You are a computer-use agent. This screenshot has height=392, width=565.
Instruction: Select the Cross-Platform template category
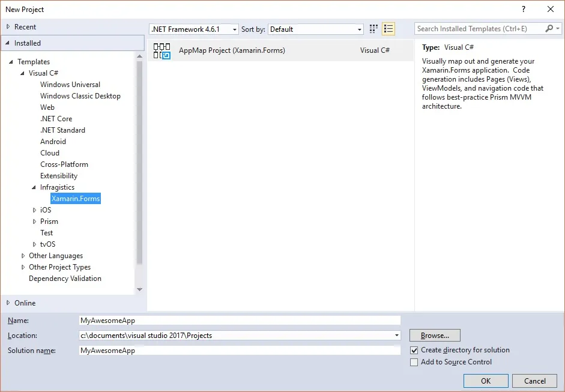pyautogui.click(x=64, y=164)
